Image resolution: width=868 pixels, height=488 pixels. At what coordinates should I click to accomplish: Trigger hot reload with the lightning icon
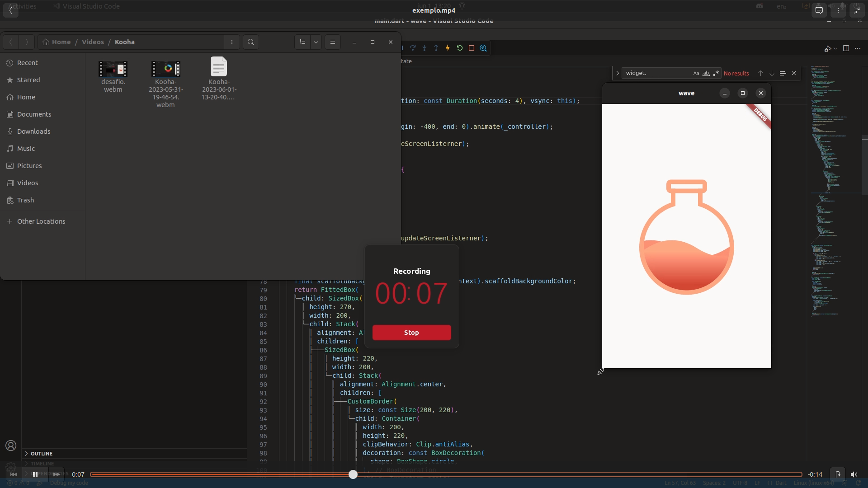pos(448,48)
